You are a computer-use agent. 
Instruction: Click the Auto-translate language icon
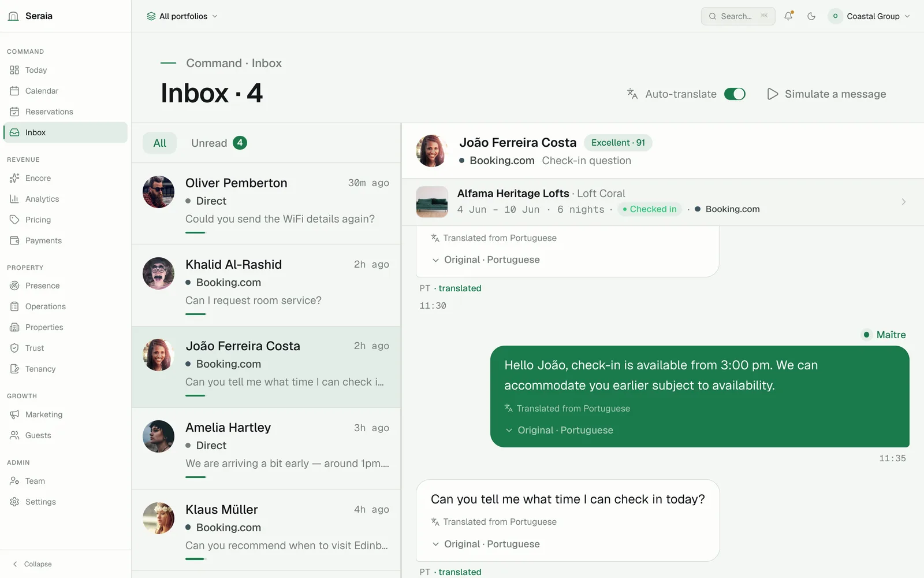(x=632, y=94)
